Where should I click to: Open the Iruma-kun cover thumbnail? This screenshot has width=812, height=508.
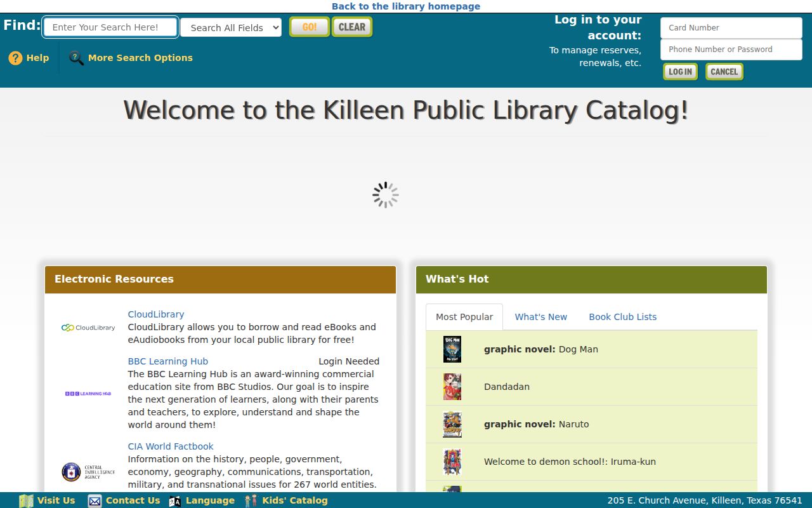[x=452, y=462]
